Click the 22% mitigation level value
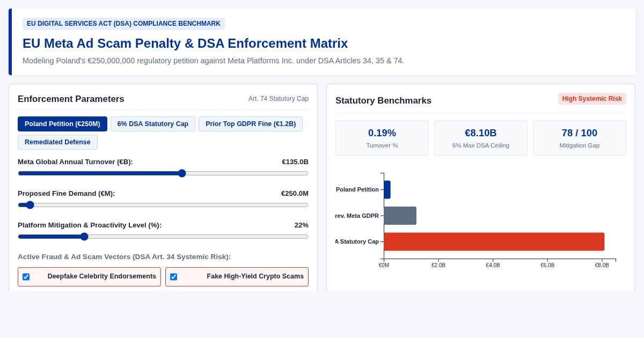 pos(302,225)
